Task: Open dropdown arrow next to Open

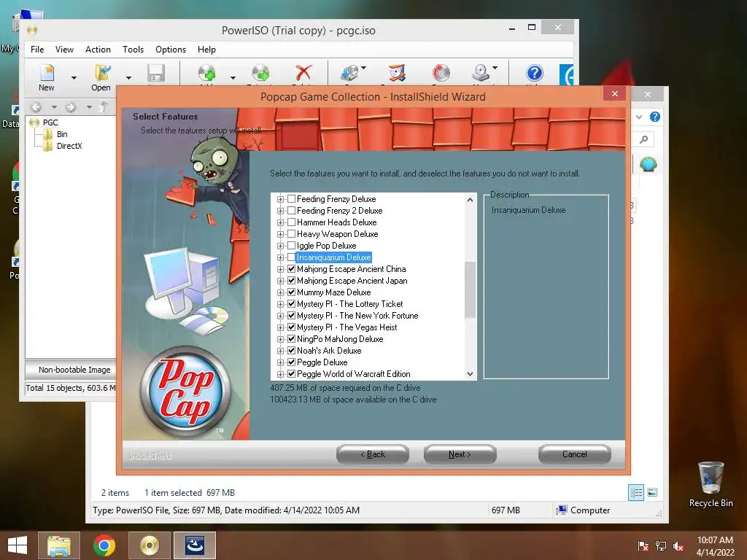Action: [128, 77]
